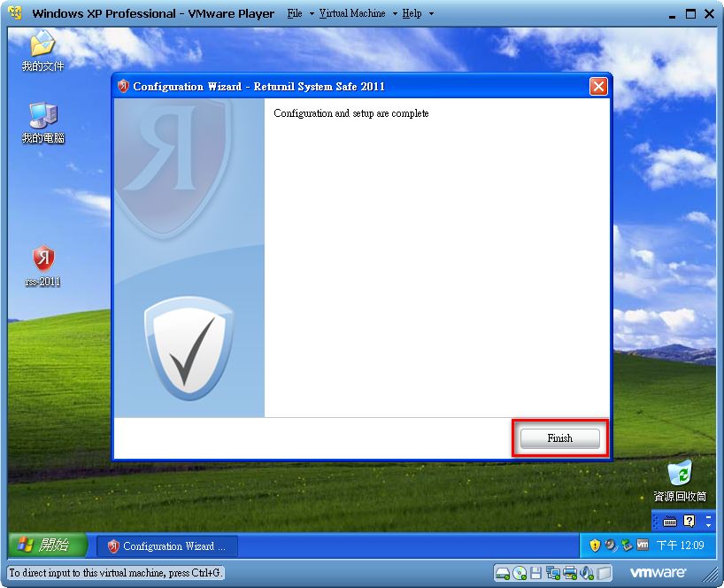Select the My Computer desktop icon

[x=43, y=123]
